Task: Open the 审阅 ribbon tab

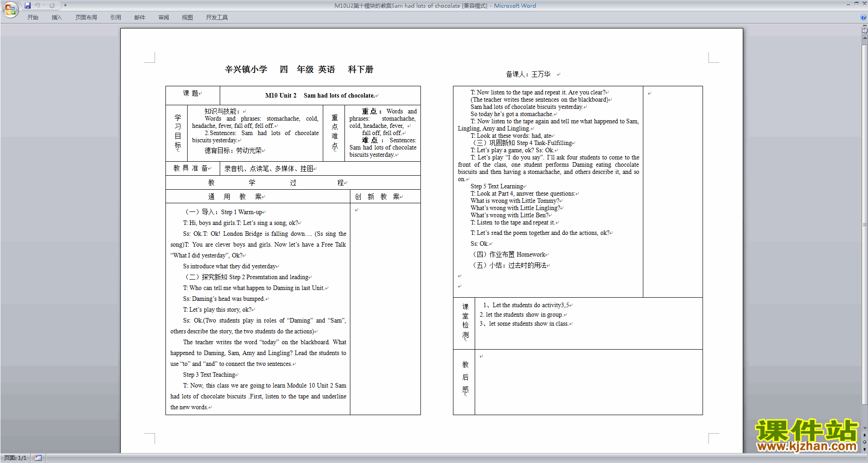Action: tap(164, 17)
